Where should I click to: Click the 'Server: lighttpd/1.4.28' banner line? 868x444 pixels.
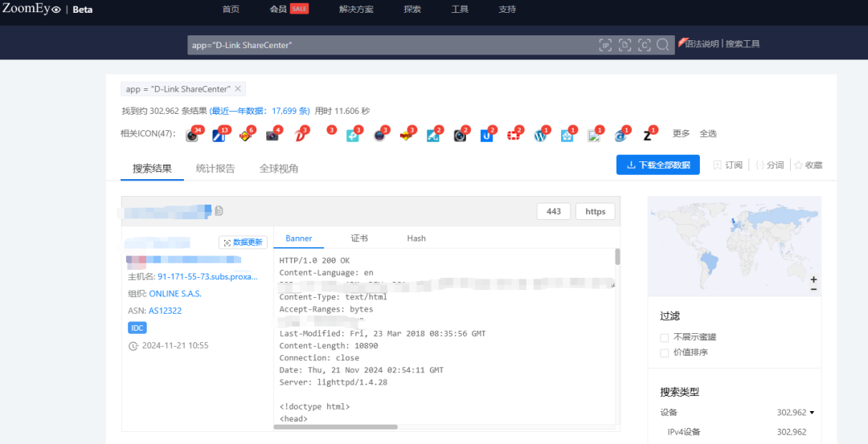point(334,382)
